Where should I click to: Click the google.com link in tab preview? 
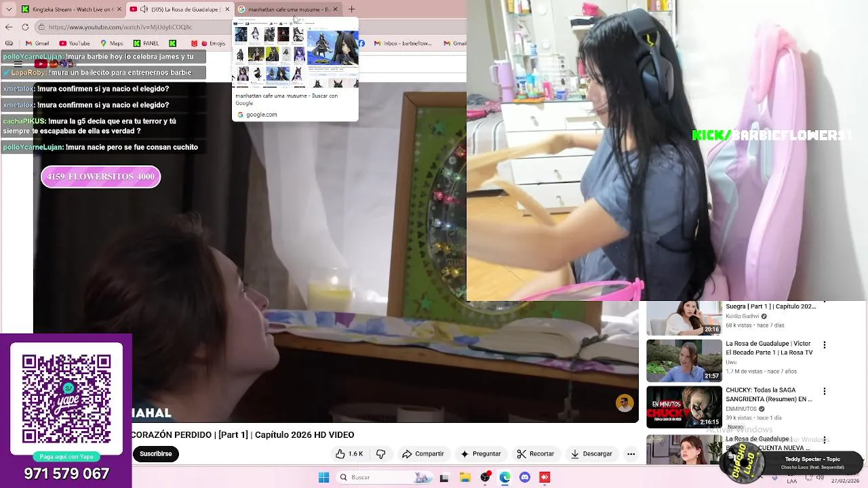261,115
